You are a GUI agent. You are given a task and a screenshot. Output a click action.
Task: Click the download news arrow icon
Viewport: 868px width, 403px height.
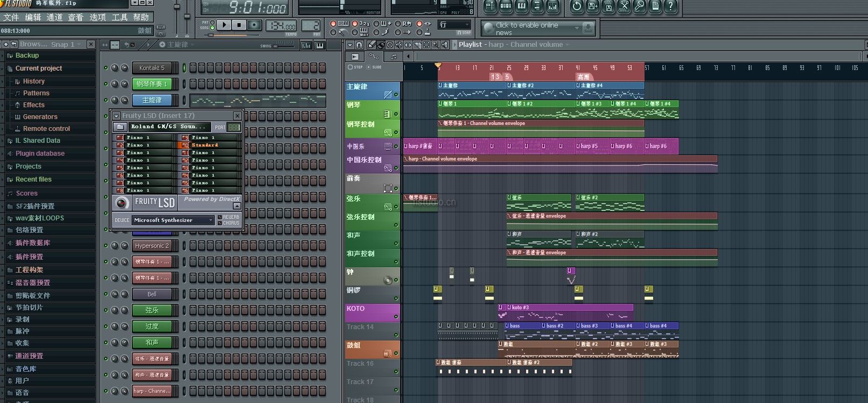(589, 27)
